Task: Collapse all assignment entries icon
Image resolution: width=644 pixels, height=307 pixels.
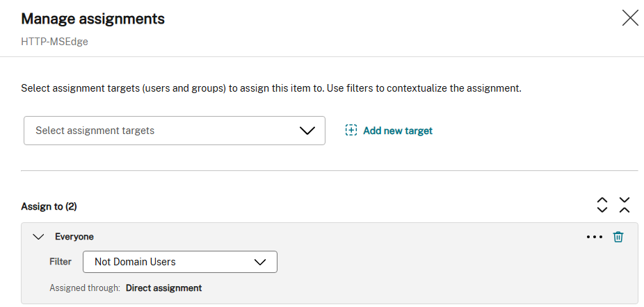Action: point(625,205)
